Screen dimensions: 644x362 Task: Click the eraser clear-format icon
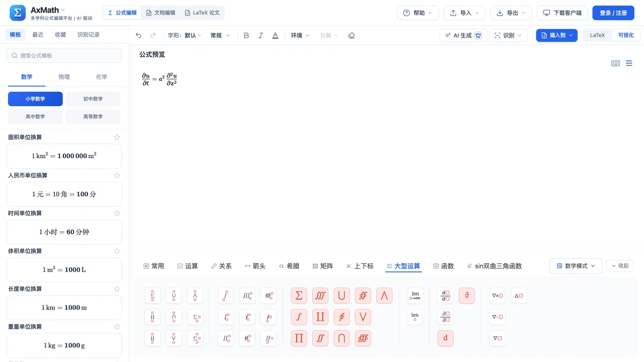point(352,35)
